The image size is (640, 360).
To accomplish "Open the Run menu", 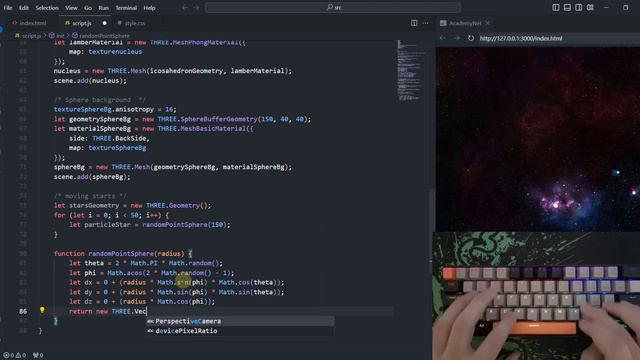I will coord(104,8).
